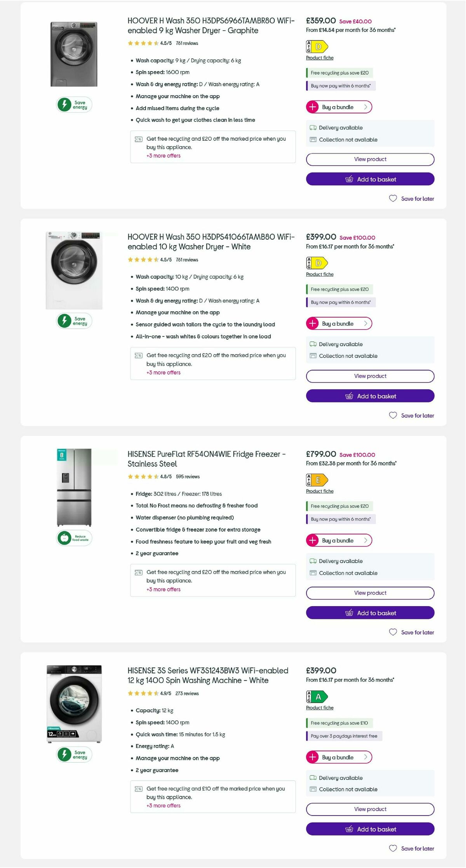Click the collection calendar icon for Hisense washing machine
Image resolution: width=466 pixels, height=868 pixels.
pos(313,789)
